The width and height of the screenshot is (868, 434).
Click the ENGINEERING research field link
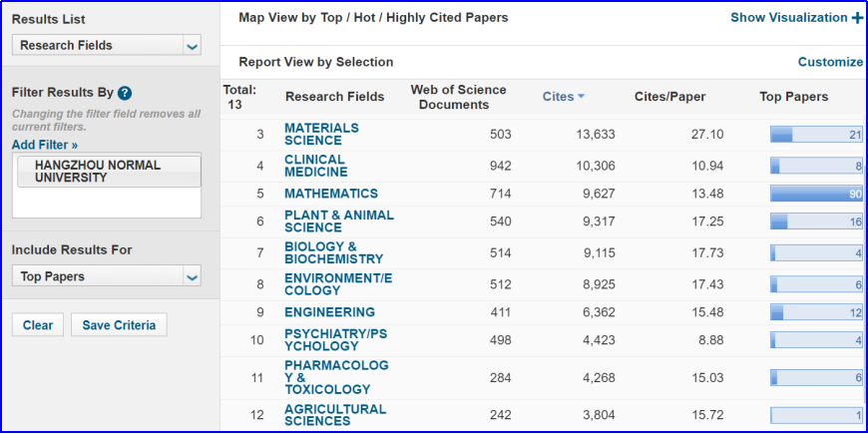point(329,312)
